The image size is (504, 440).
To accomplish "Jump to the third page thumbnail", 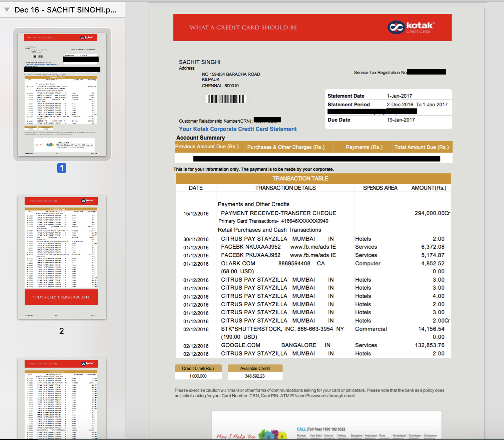I will click(x=62, y=399).
